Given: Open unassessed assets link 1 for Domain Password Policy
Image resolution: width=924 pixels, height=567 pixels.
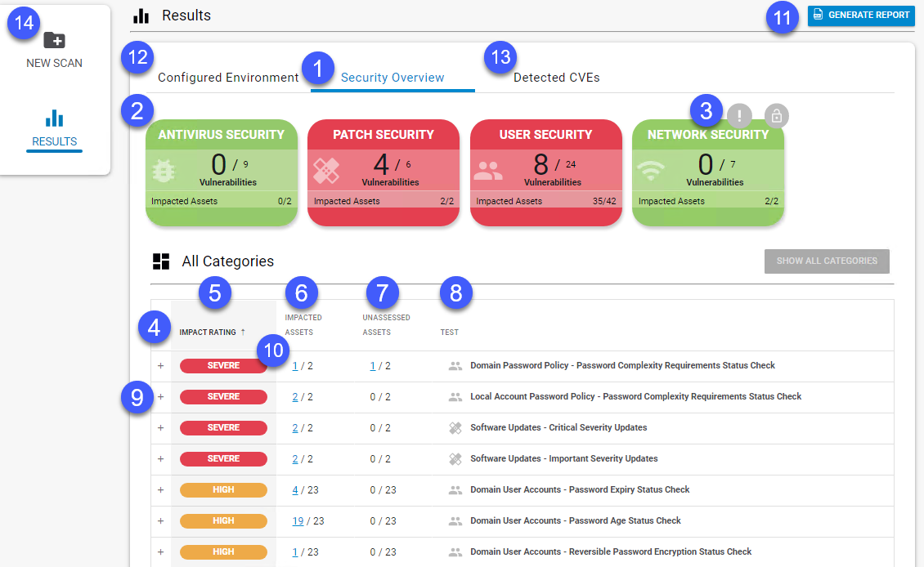Looking at the screenshot, I should click(x=372, y=366).
